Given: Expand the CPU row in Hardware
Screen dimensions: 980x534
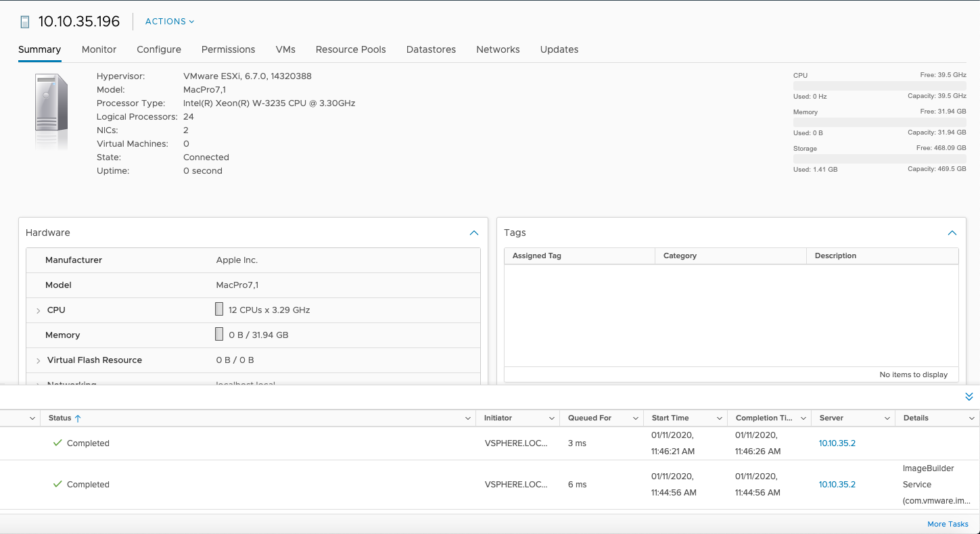Looking at the screenshot, I should [38, 310].
